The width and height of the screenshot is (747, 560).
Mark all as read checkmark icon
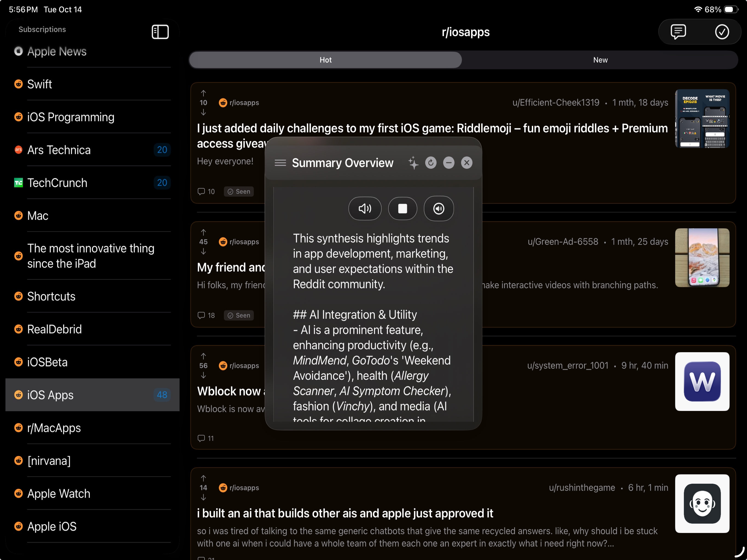click(x=722, y=32)
